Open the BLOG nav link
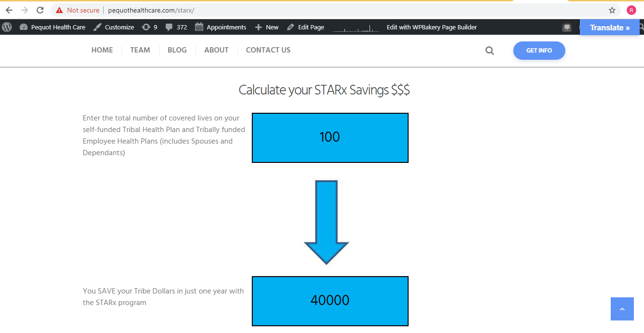 point(177,50)
